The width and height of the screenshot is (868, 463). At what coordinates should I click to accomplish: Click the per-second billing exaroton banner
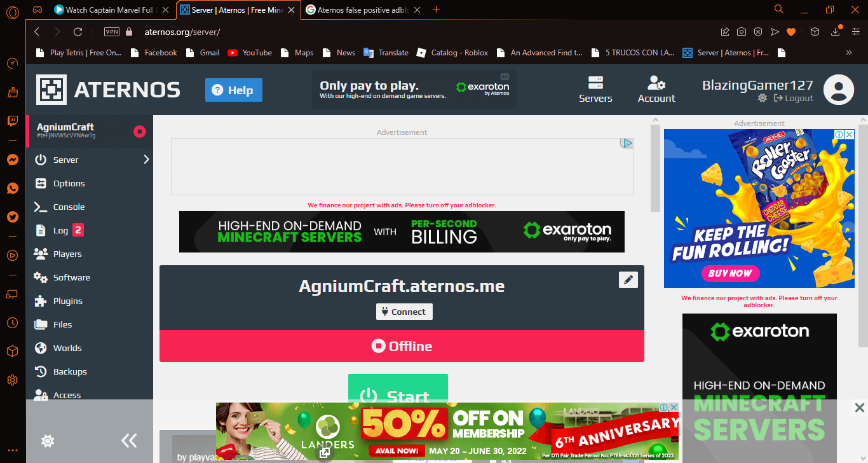(402, 232)
